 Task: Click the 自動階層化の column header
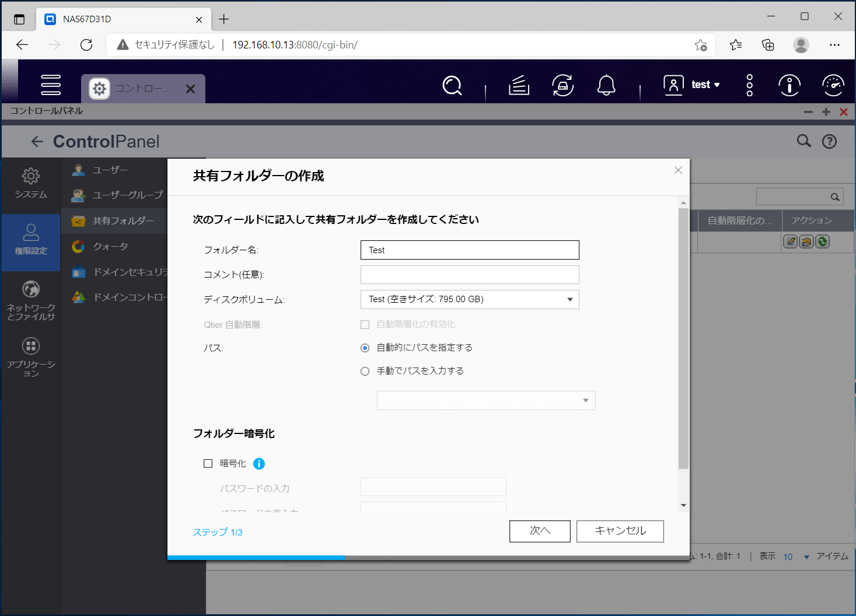(x=739, y=220)
